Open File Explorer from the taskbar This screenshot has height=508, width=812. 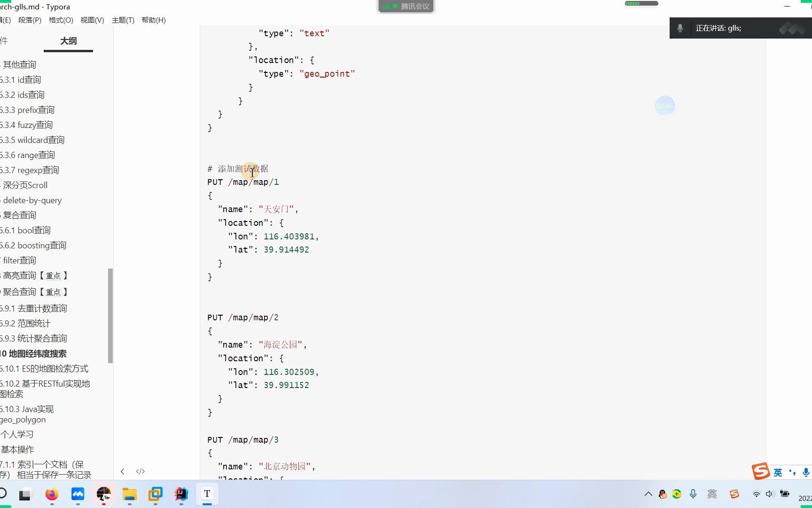pos(129,494)
